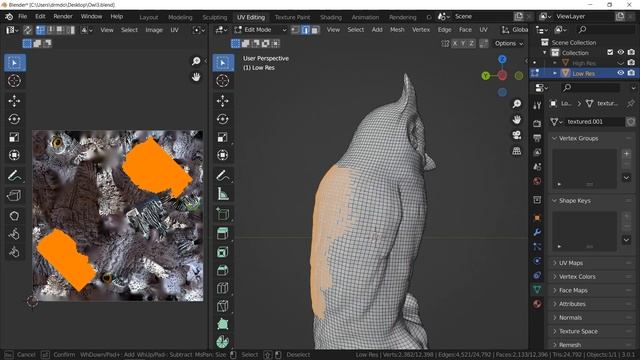
Task: Select the UV editor Annotate tool
Action: tap(15, 176)
